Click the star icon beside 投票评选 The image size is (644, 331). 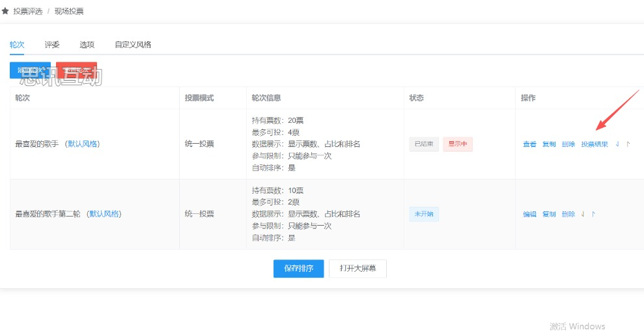(x=5, y=11)
